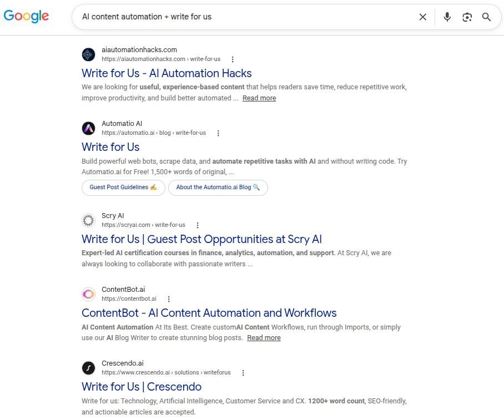Click the aiautomationhacks.com site name

pyautogui.click(x=139, y=50)
